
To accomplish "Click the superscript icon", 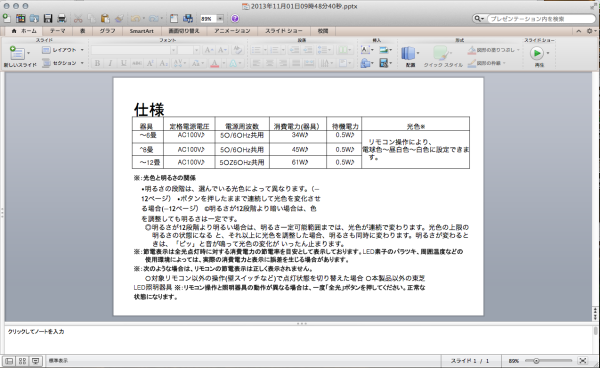I will (x=150, y=63).
